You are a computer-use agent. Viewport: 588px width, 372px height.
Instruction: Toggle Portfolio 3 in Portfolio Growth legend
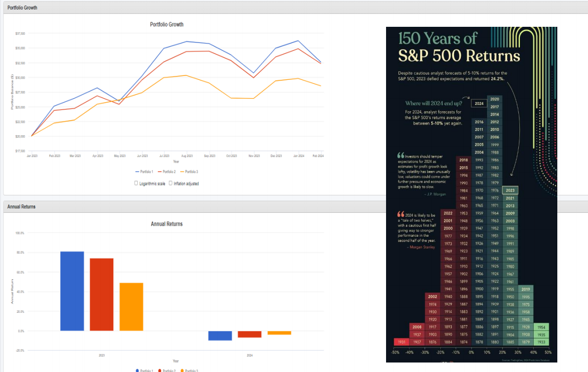point(189,171)
